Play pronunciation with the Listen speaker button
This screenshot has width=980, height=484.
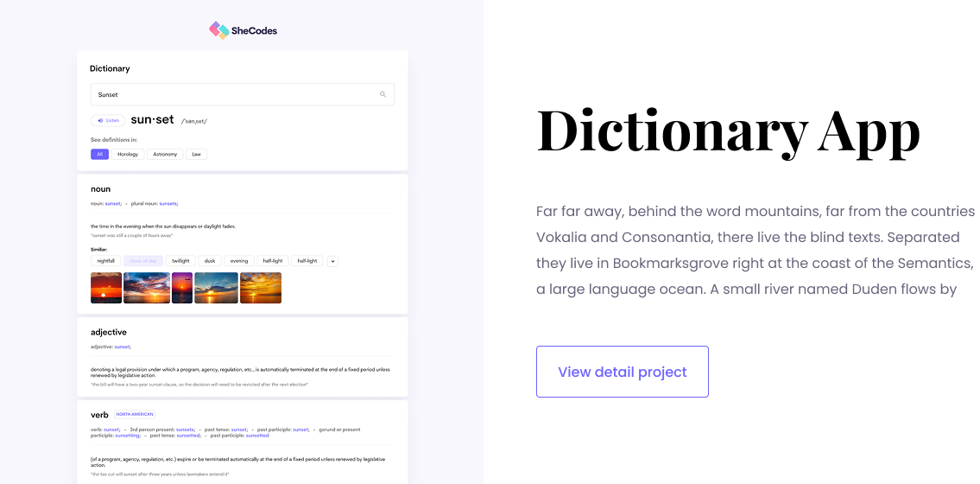108,120
